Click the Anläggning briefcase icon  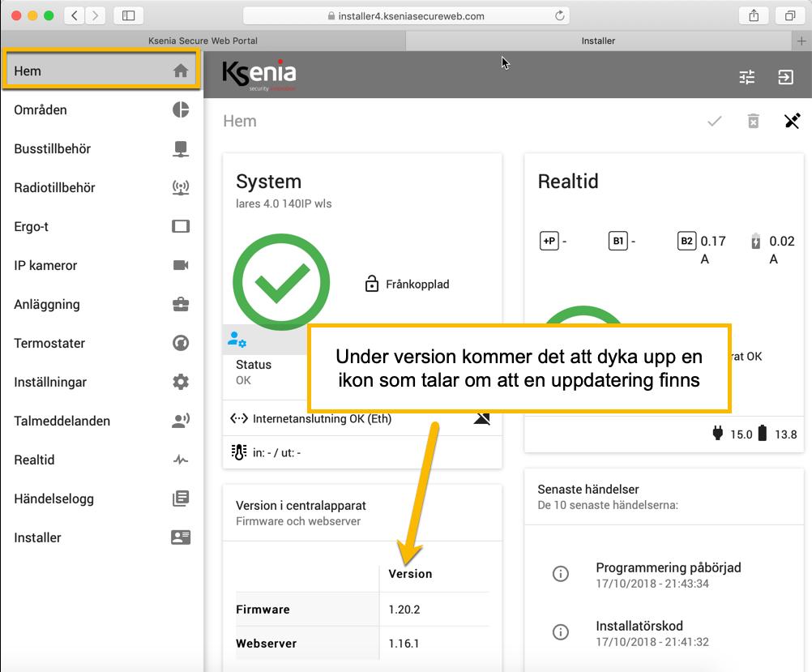pos(181,304)
